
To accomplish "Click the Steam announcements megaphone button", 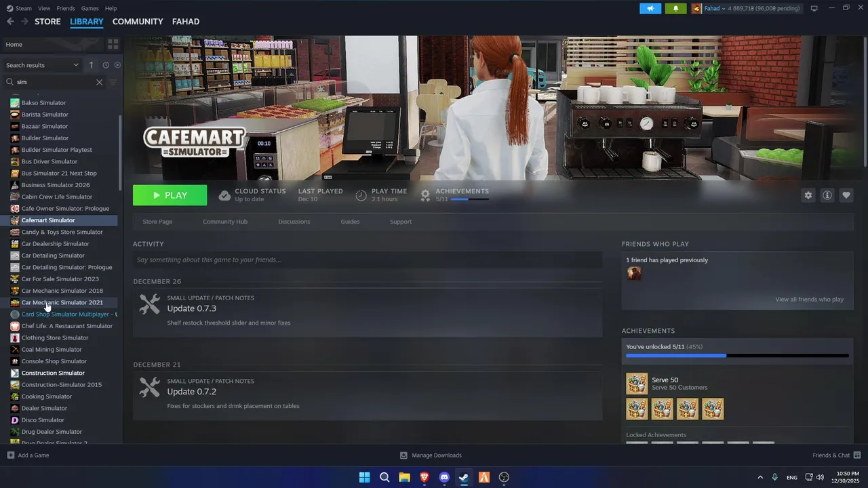I will (650, 8).
